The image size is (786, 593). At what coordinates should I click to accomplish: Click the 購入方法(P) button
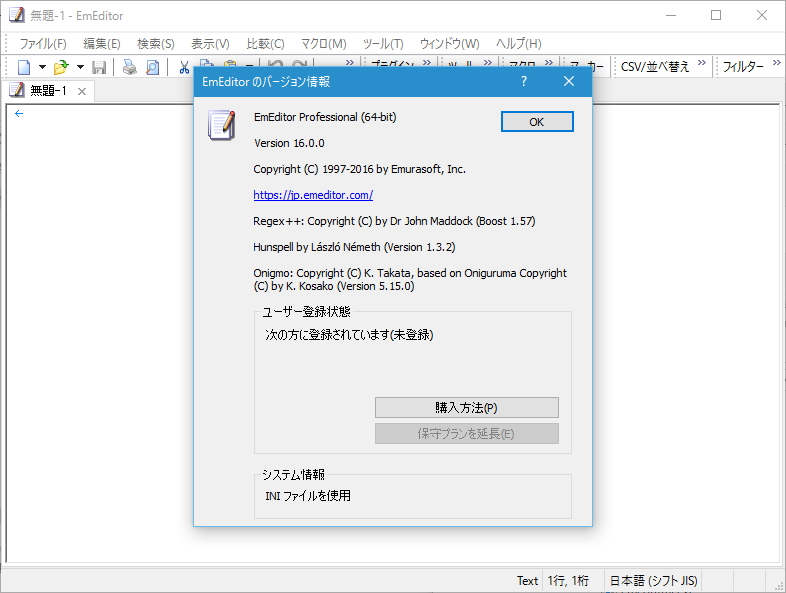pyautogui.click(x=467, y=408)
